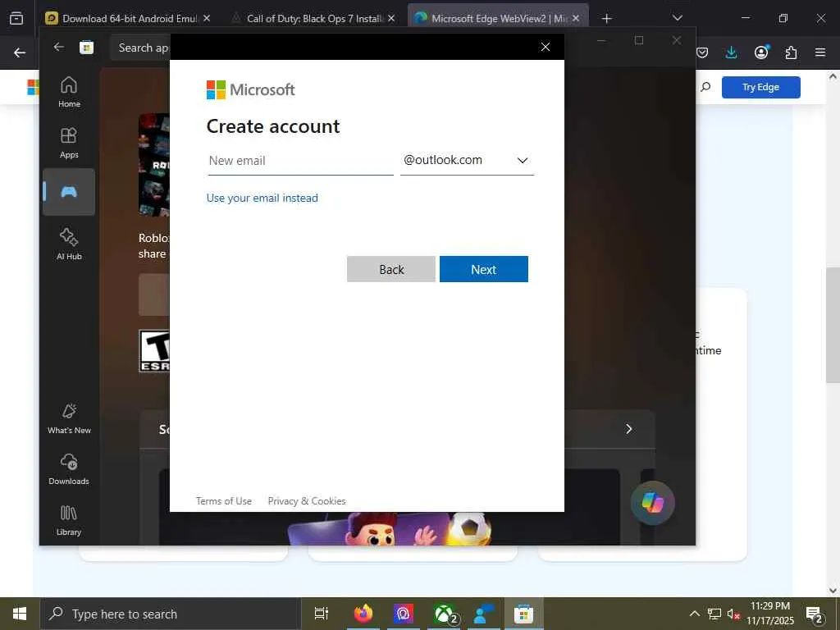Open AI Hub in Store sidebar

(x=69, y=244)
